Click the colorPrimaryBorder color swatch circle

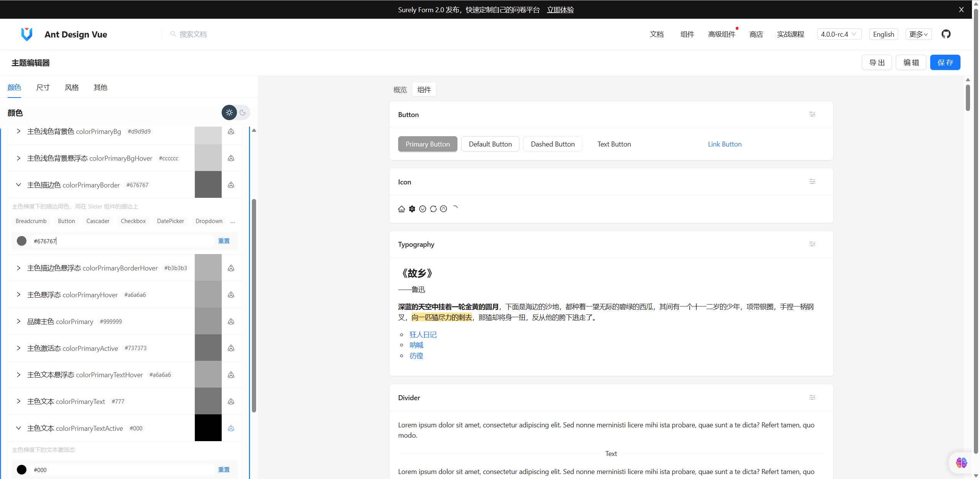tap(22, 241)
